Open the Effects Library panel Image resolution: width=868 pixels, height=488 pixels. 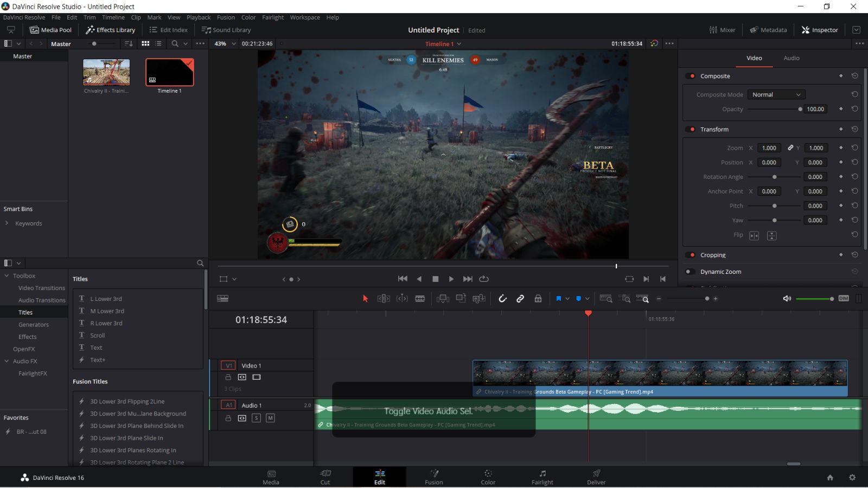coord(110,30)
